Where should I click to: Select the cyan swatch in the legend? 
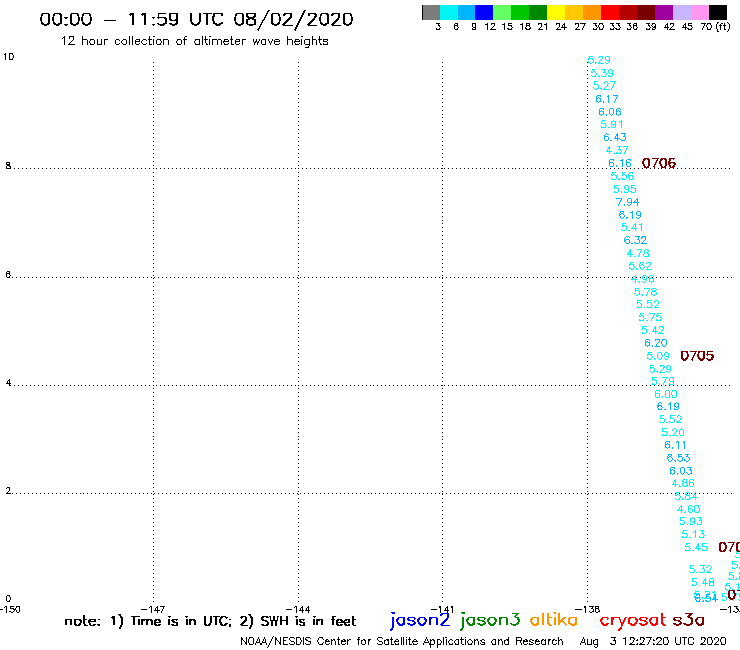click(x=449, y=12)
